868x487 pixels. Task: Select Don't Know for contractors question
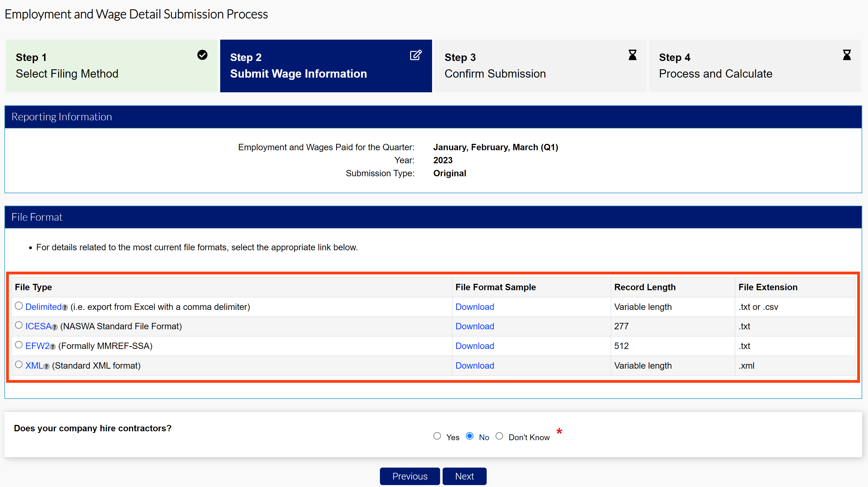tap(500, 436)
